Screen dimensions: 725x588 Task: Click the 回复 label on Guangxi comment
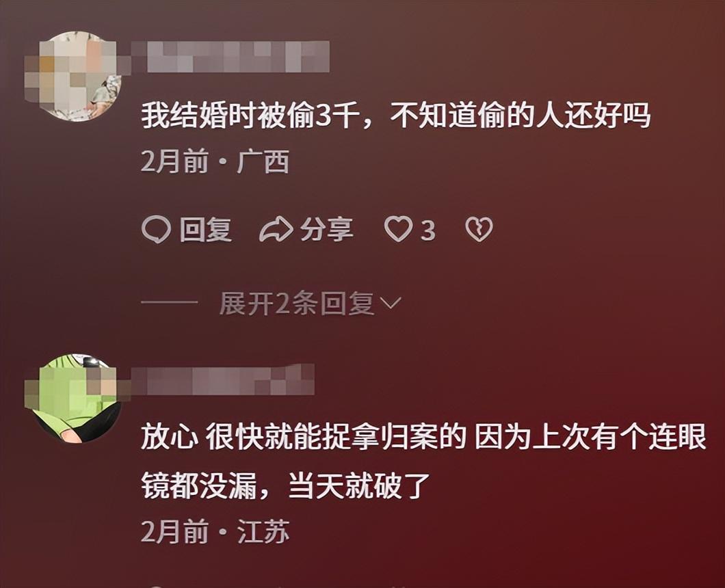[206, 229]
